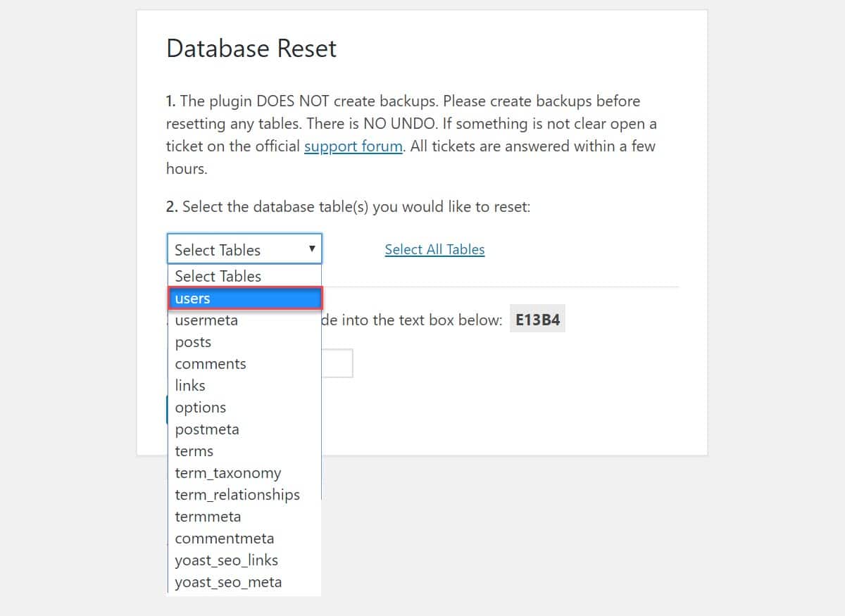Pick yoast_seo_links from the list
Viewport: 845px width, 616px height.
[x=244, y=560]
